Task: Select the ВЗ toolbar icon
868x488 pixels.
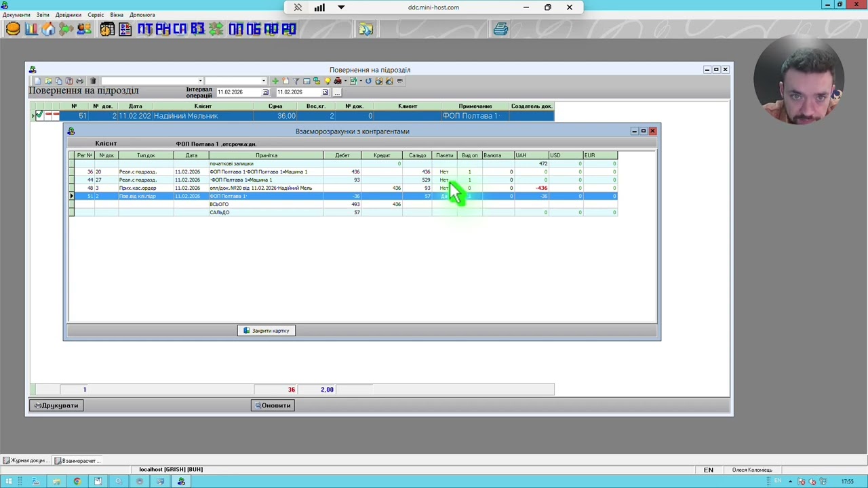Action: tap(197, 29)
